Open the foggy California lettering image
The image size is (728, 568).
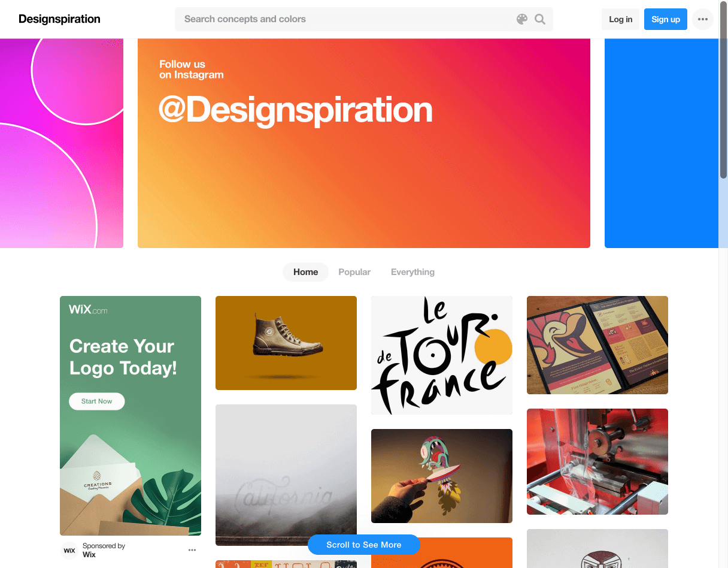coord(286,475)
